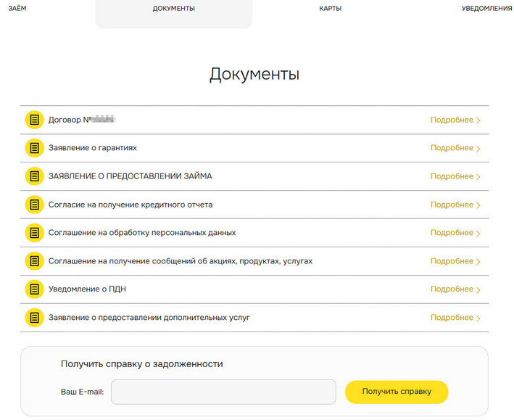514x420 pixels.
Task: Select the ДОКУМЕНТЫ tab
Action: pyautogui.click(x=174, y=9)
